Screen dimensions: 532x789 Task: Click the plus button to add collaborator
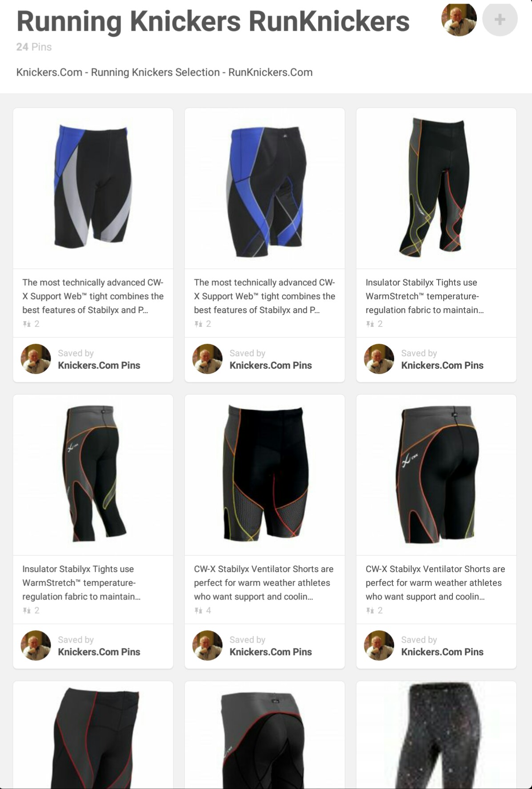pos(500,19)
